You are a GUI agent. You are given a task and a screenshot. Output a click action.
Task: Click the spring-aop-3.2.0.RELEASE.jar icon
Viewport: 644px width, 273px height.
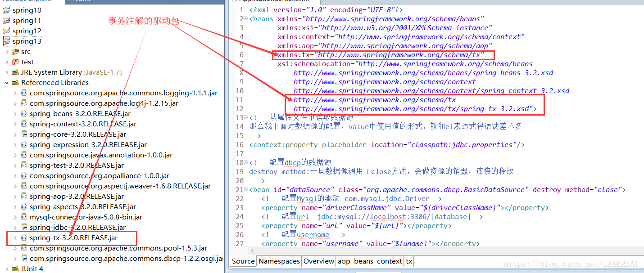pyautogui.click(x=24, y=197)
